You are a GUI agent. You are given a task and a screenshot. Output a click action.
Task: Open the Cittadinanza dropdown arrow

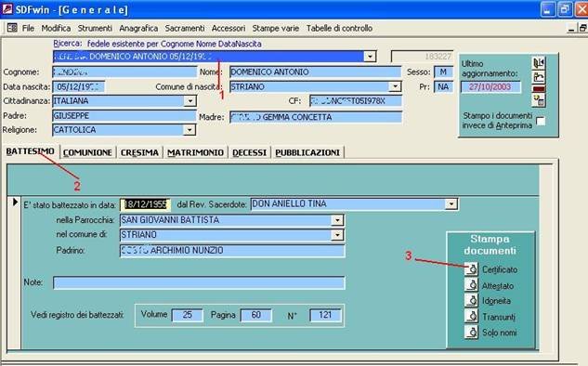[x=190, y=101]
